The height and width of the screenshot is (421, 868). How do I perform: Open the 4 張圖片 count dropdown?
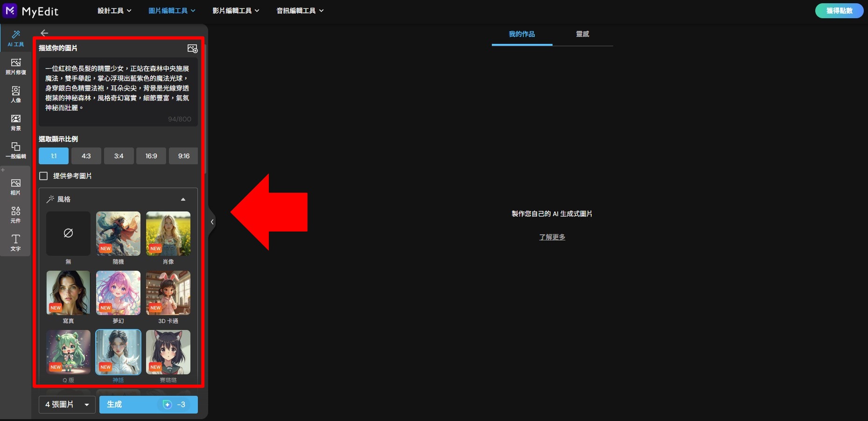(x=67, y=405)
